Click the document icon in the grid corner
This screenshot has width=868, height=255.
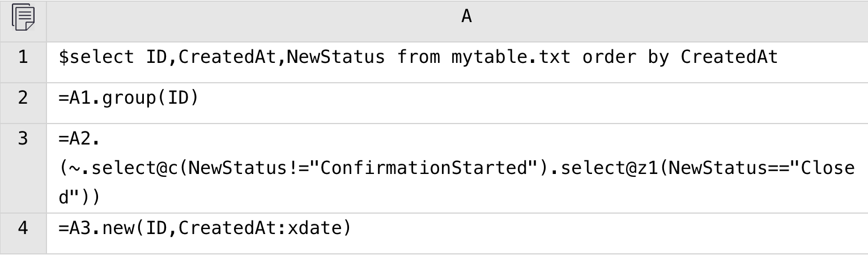tap(22, 18)
